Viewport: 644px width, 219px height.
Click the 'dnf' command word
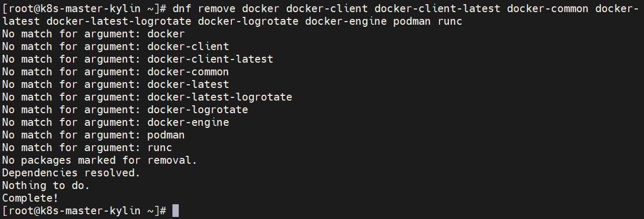tap(182, 9)
